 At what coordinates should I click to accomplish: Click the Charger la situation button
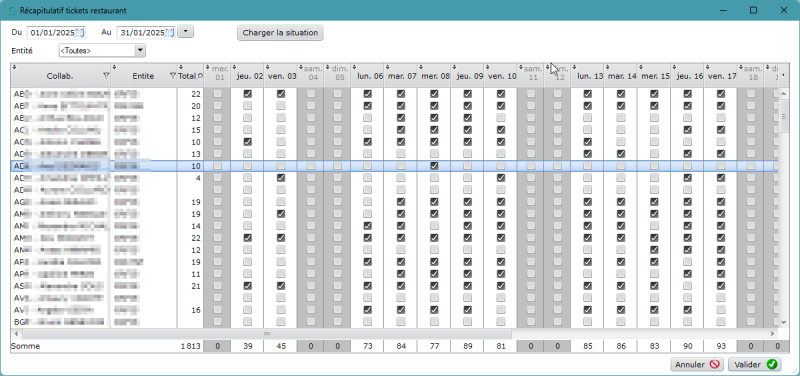point(280,33)
